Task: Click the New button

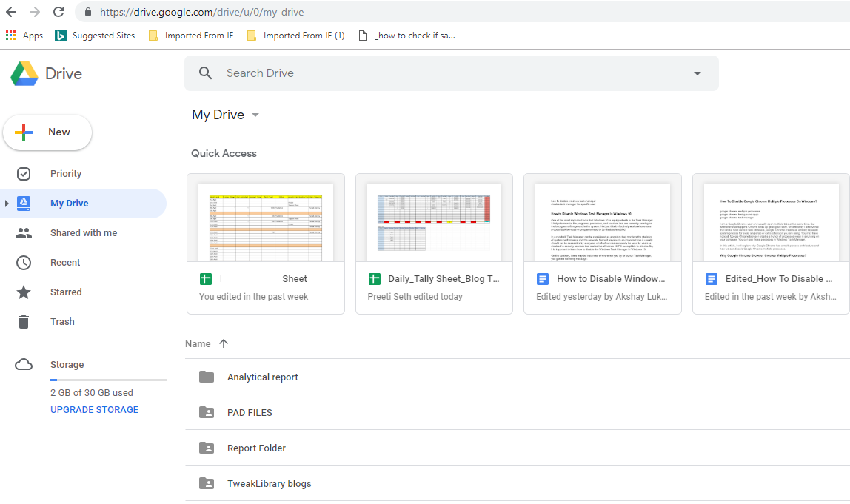Action: [47, 132]
